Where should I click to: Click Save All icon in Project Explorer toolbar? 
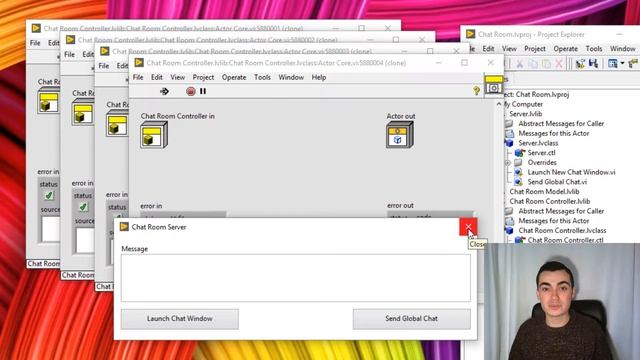click(x=593, y=63)
